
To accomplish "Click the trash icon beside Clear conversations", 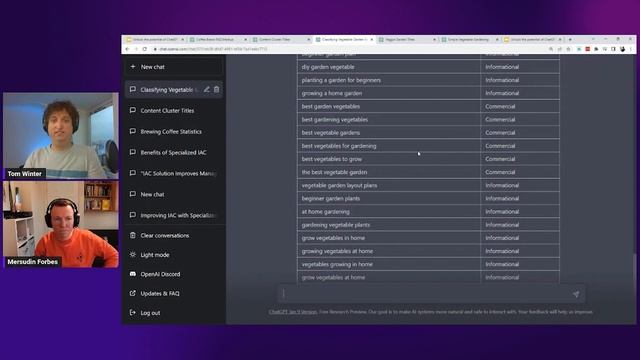I will click(133, 235).
